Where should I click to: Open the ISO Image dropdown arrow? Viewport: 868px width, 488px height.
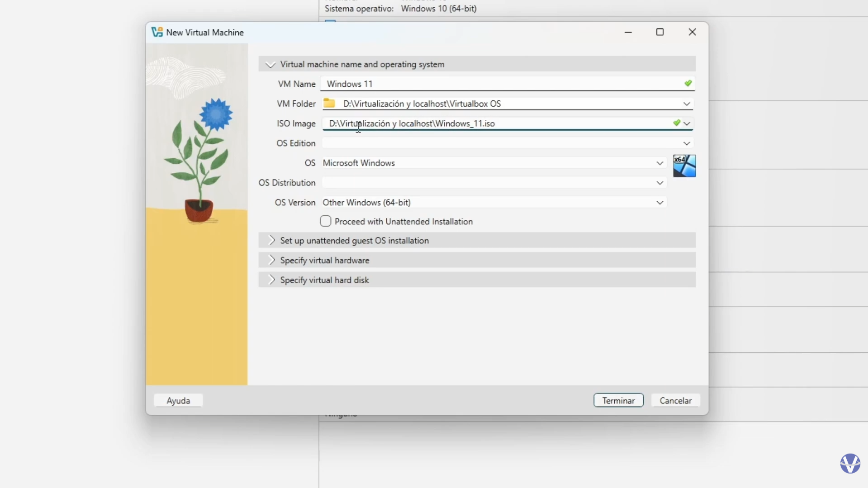point(687,123)
